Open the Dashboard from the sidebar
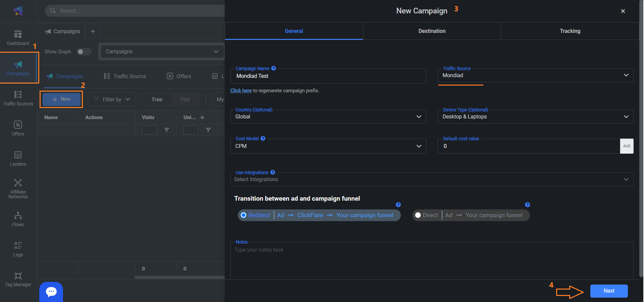The image size is (644, 302). pyautogui.click(x=18, y=38)
